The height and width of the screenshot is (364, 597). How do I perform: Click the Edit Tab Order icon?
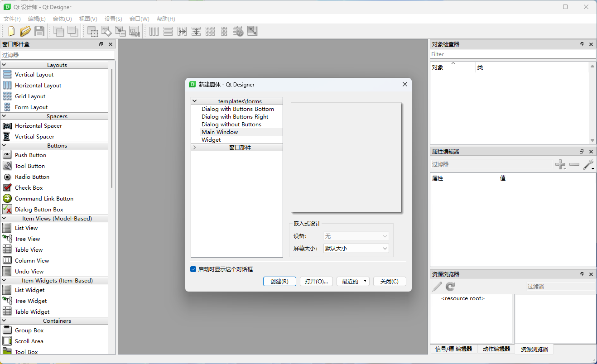(x=135, y=31)
